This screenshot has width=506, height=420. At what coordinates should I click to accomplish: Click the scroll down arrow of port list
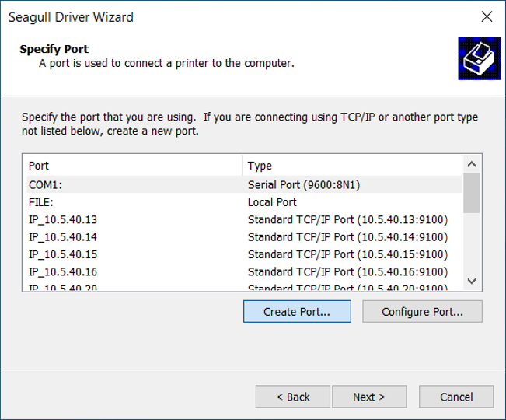(472, 282)
